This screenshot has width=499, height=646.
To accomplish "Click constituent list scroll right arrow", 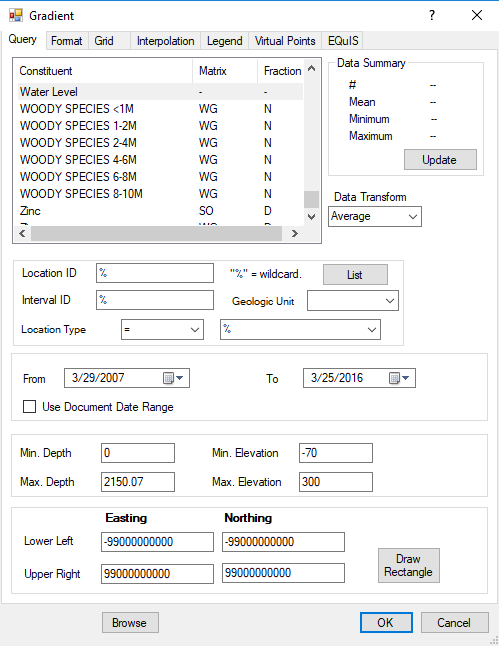I will tap(295, 234).
